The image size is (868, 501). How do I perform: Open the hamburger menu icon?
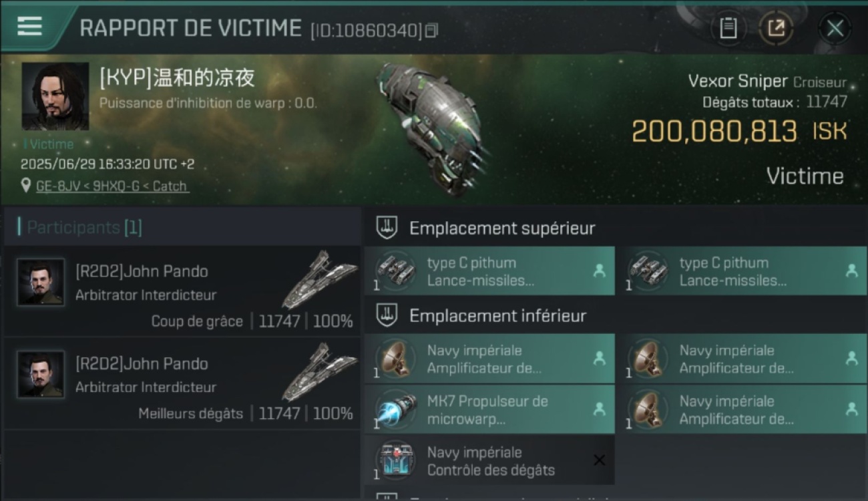(29, 26)
